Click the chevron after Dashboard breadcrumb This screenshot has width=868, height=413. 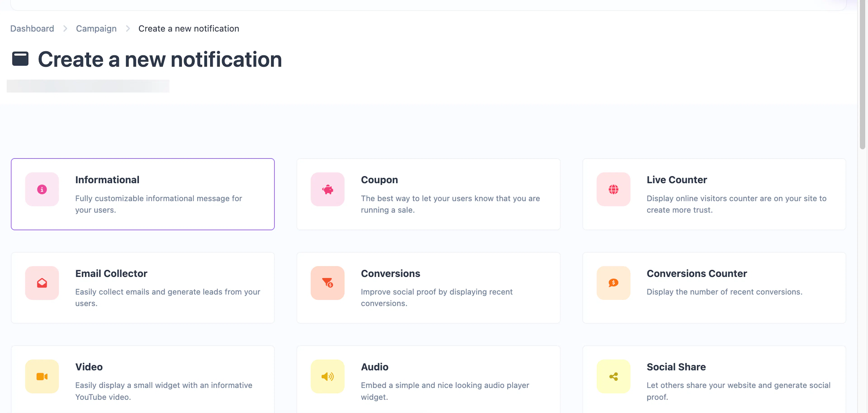point(65,29)
